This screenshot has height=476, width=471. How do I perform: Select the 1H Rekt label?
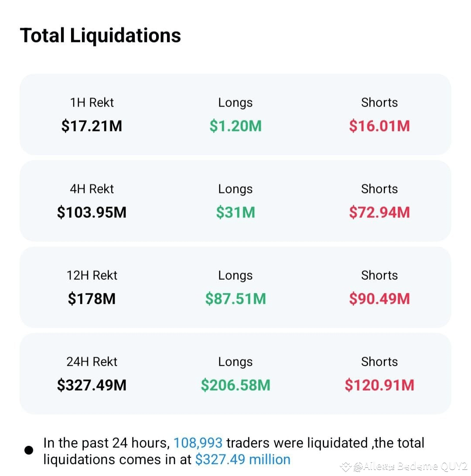(x=92, y=103)
